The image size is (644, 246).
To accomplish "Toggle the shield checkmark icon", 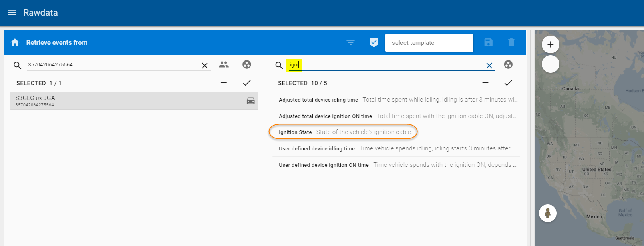I will tap(374, 42).
